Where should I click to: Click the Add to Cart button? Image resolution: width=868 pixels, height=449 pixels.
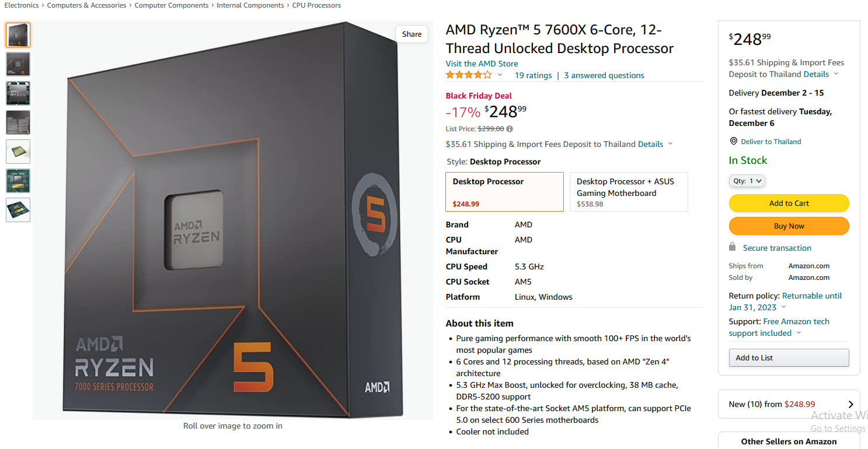click(x=789, y=203)
